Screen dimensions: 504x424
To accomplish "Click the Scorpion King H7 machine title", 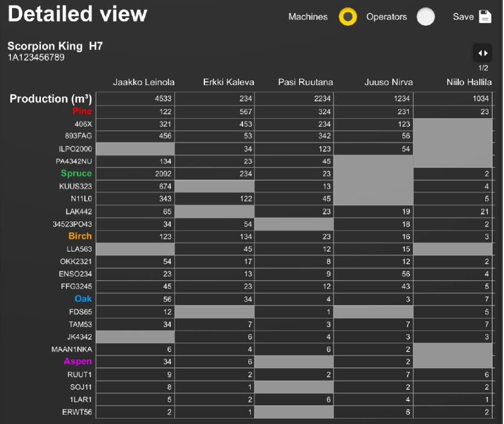I will tap(55, 46).
